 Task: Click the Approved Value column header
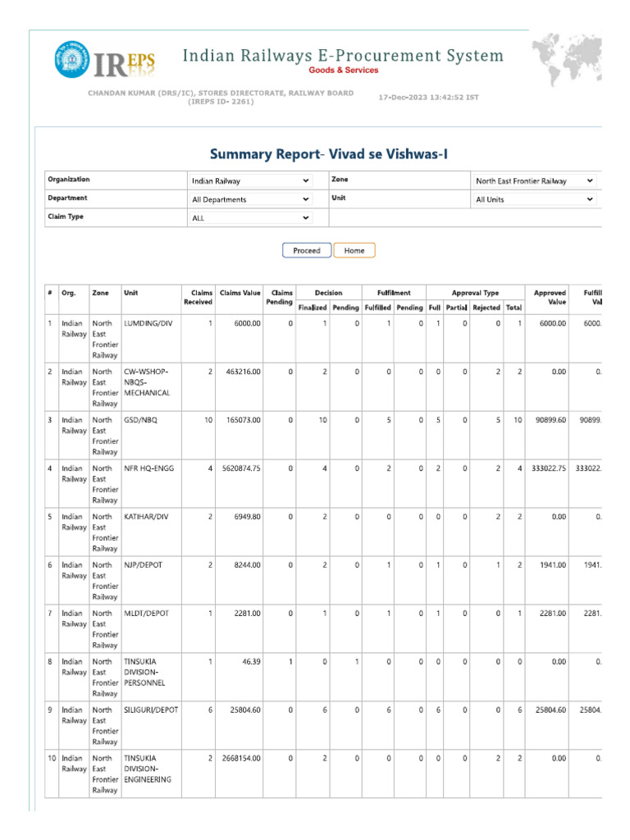point(550,297)
